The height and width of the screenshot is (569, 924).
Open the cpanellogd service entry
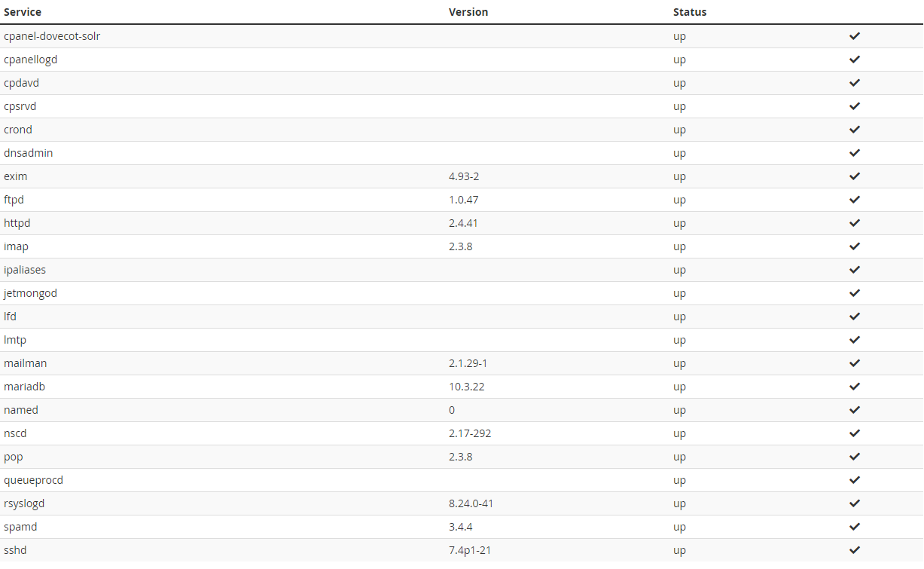[30, 59]
